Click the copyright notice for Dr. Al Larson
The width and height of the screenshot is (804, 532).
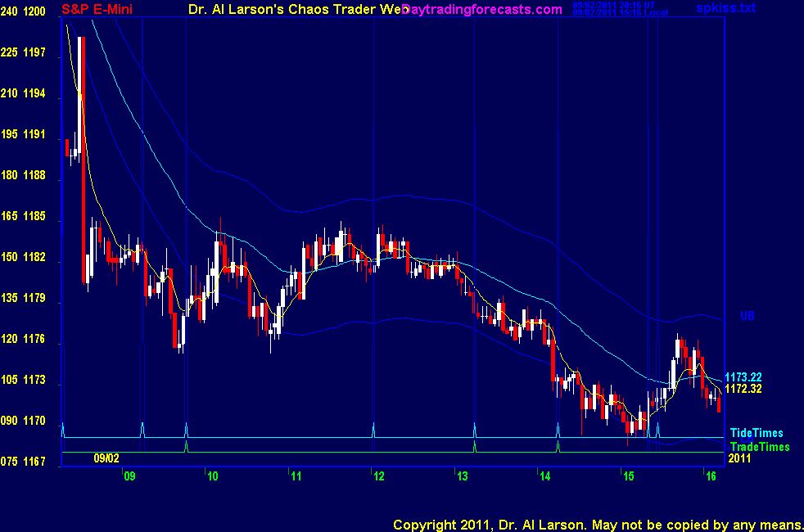598,525
